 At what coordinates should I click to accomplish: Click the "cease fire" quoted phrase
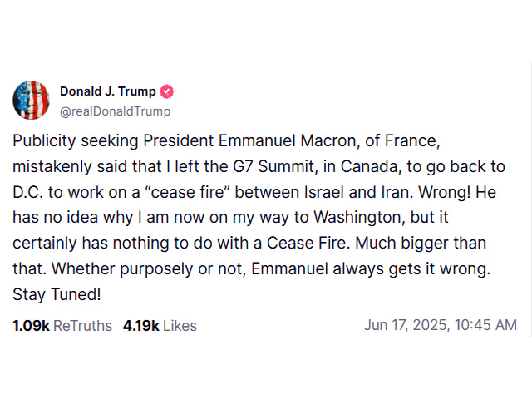click(188, 192)
